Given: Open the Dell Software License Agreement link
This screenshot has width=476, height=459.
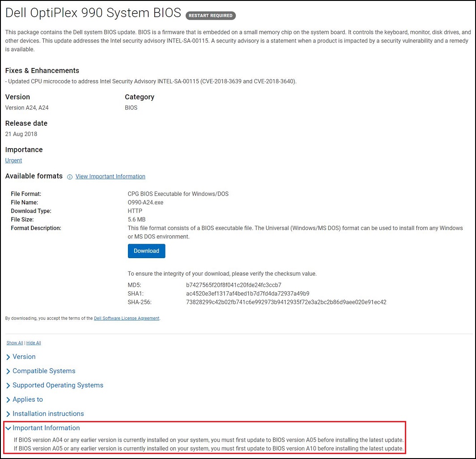Looking at the screenshot, I should click(127, 318).
